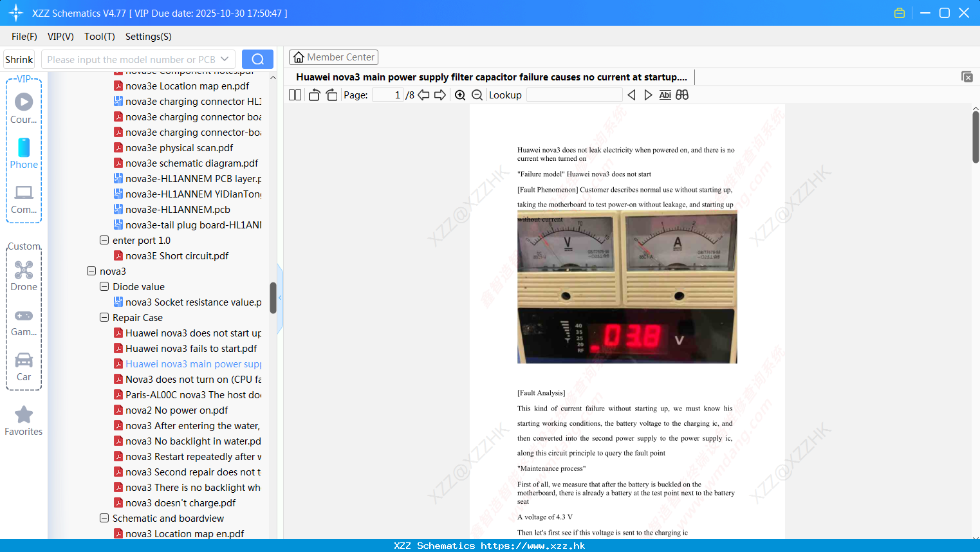Open nova3e Location map en.pdf
This screenshot has width=980, height=552.
tap(187, 86)
